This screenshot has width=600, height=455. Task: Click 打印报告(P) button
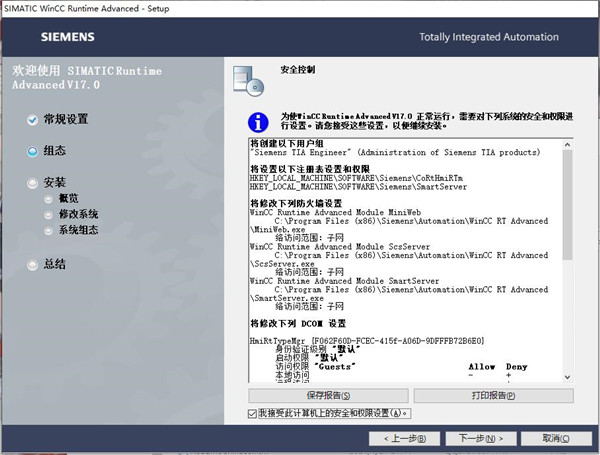click(x=494, y=395)
